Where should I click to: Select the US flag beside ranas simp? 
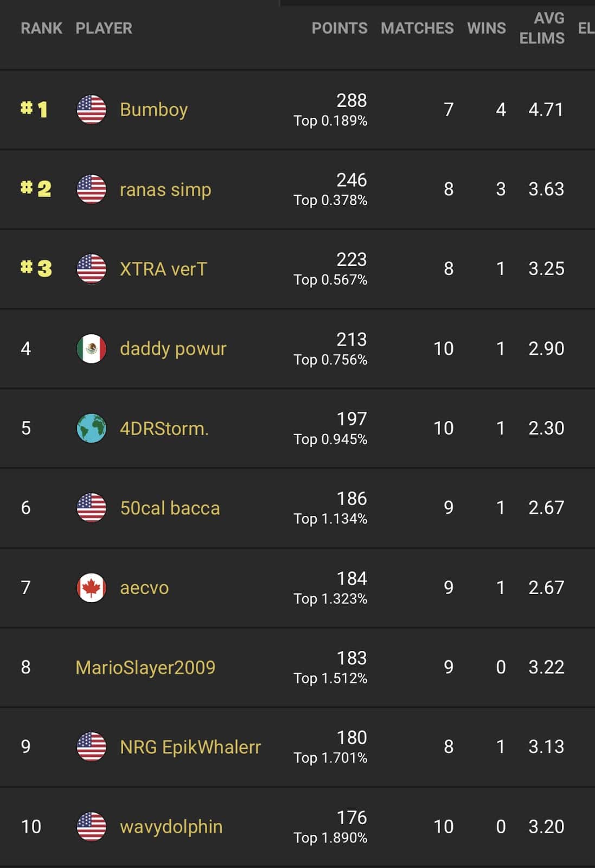tap(91, 189)
